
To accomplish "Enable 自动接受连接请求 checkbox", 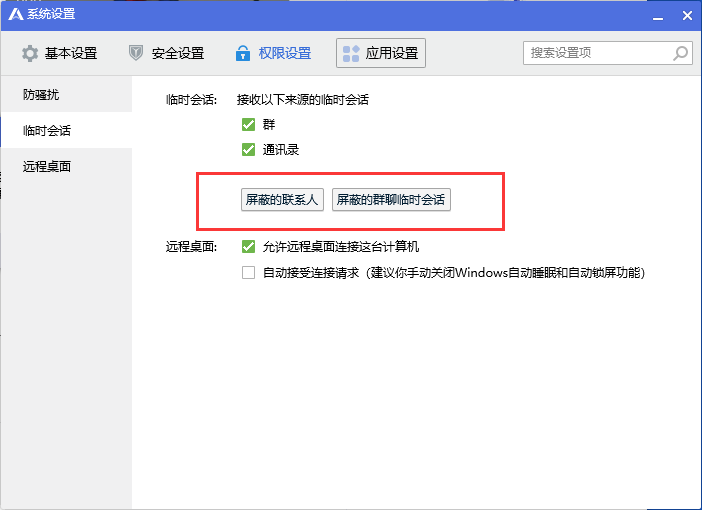I will tap(248, 272).
